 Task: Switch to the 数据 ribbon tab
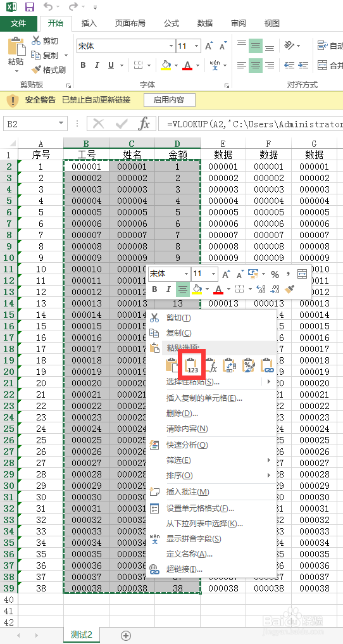[x=205, y=23]
